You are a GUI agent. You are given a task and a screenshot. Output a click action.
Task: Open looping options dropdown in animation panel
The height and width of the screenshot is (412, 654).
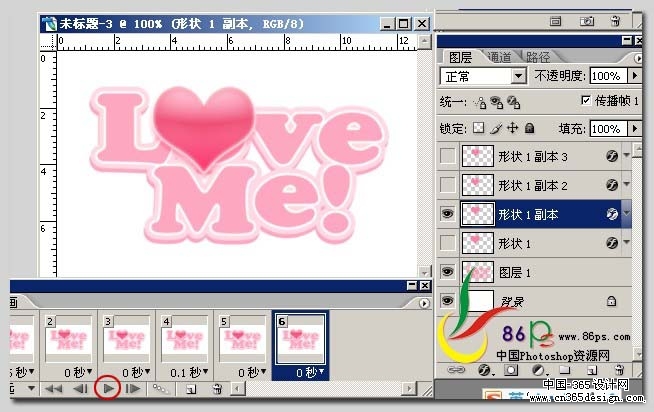pyautogui.click(x=31, y=389)
